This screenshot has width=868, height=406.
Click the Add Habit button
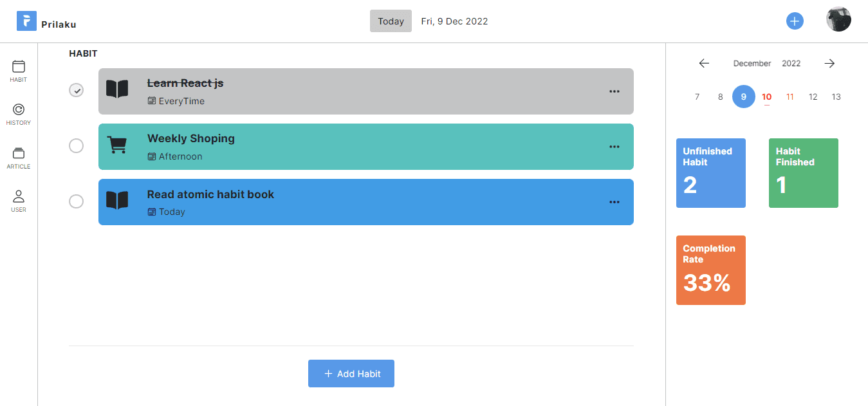[x=351, y=374]
